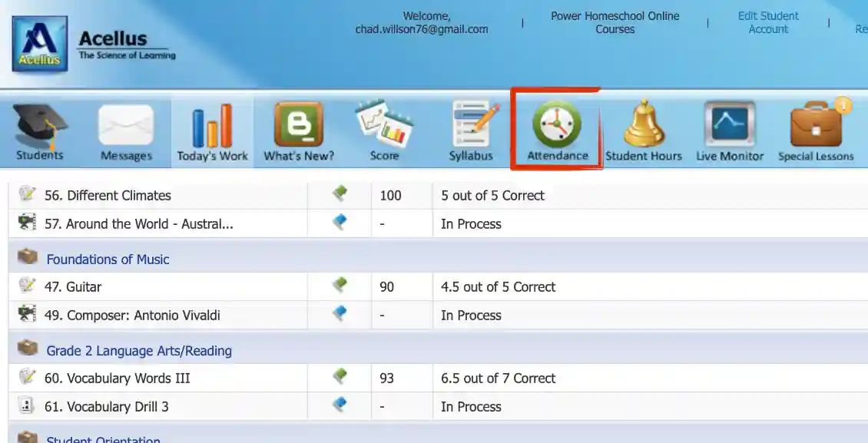Click the green pin for Vocabulary Words III
The image size is (868, 443).
pyautogui.click(x=340, y=377)
